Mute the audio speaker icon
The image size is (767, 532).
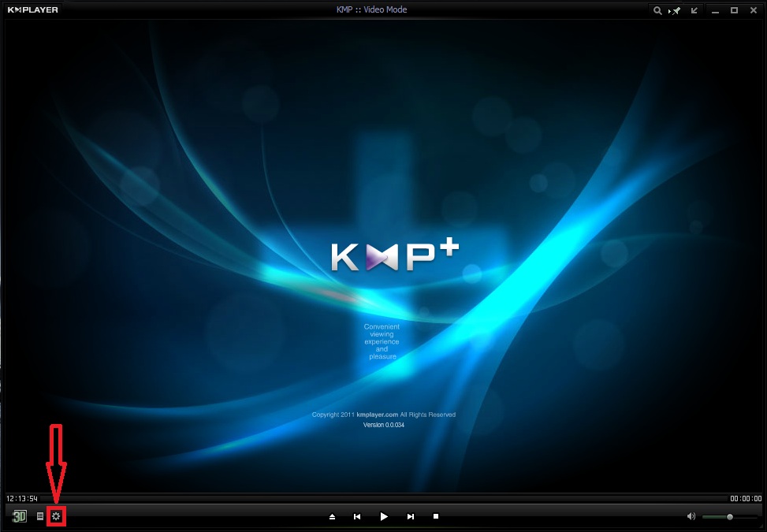pyautogui.click(x=691, y=515)
